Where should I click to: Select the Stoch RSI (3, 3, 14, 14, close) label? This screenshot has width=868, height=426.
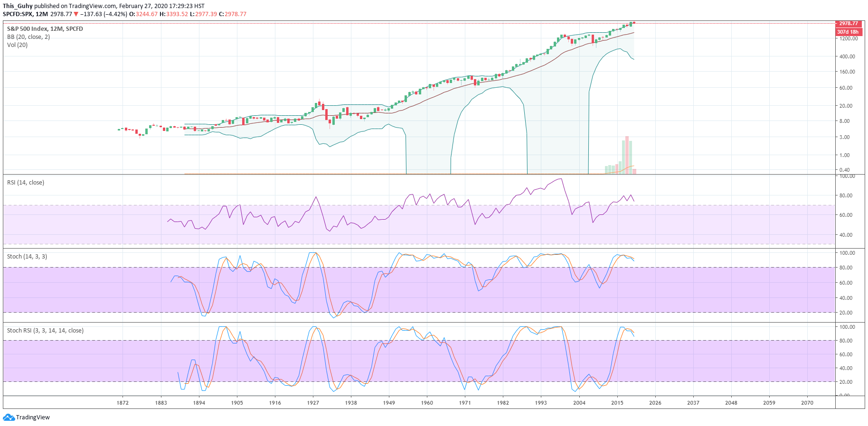pos(45,331)
